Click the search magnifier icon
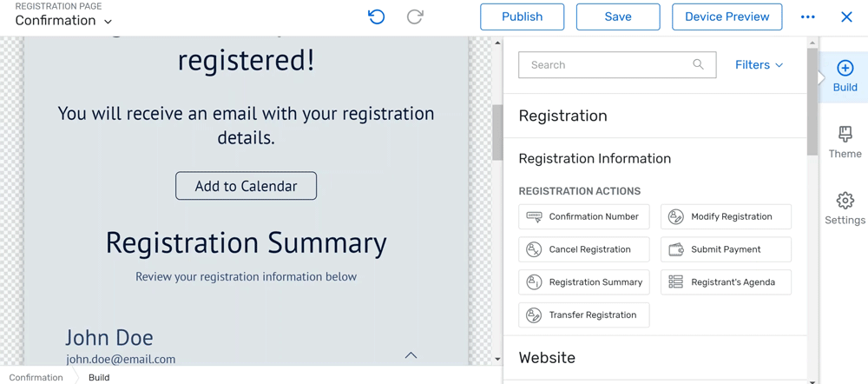 698,64
